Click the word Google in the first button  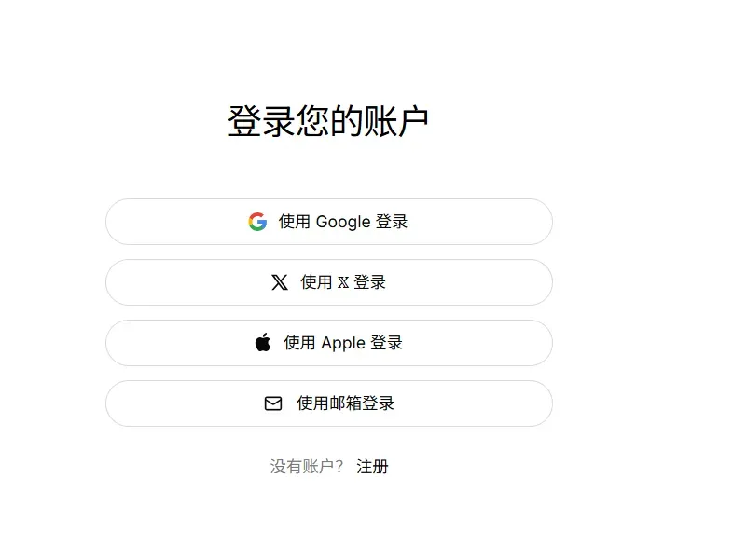[x=343, y=222]
